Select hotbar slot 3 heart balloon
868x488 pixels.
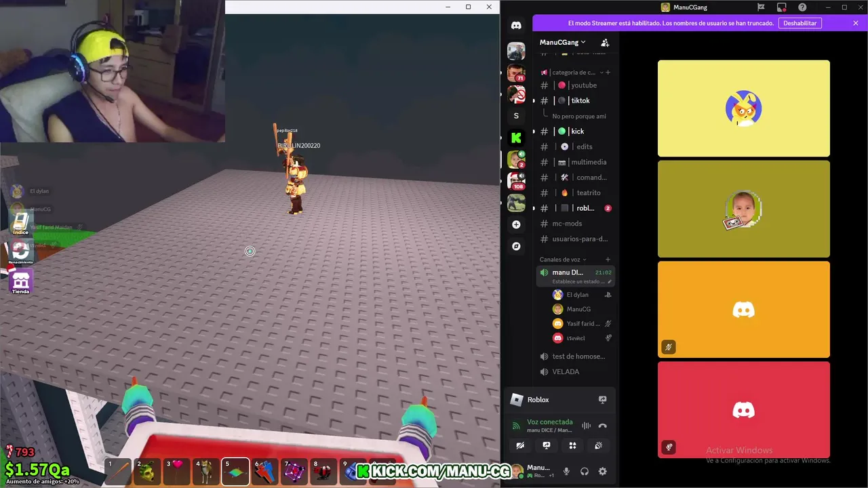(177, 472)
